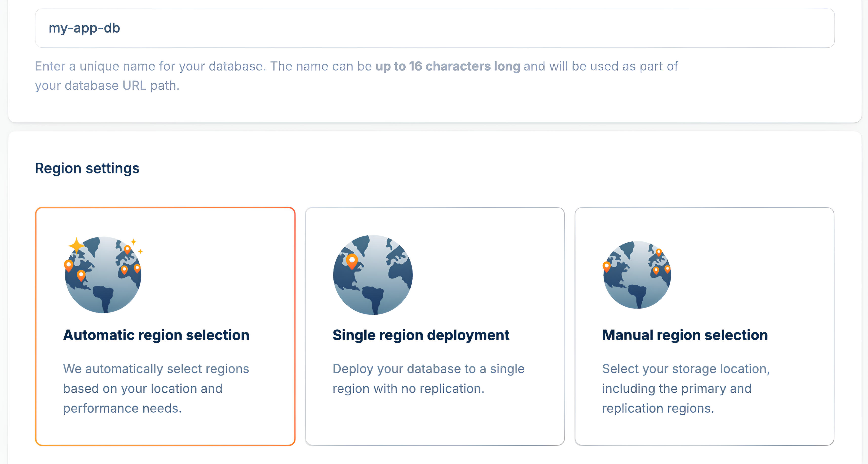
Task: Click the my-app-db text to edit it
Action: 84,28
